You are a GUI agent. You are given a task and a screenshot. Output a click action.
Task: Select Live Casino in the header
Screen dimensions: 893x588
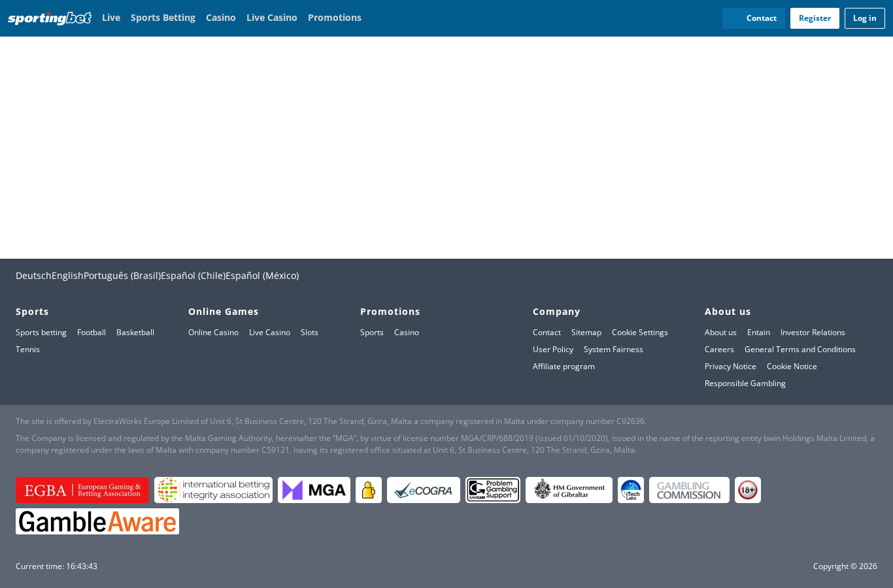pos(272,18)
